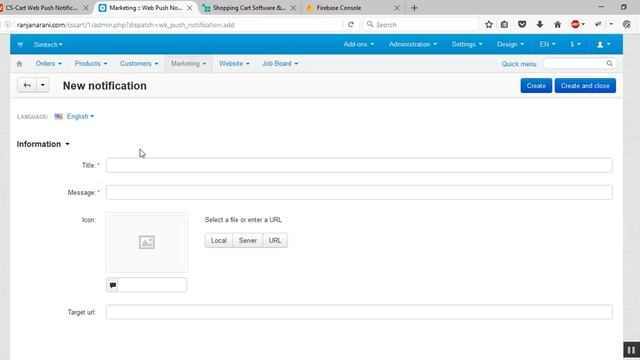Close the Firebase Console tab
The image size is (640, 360).
(x=397, y=8)
